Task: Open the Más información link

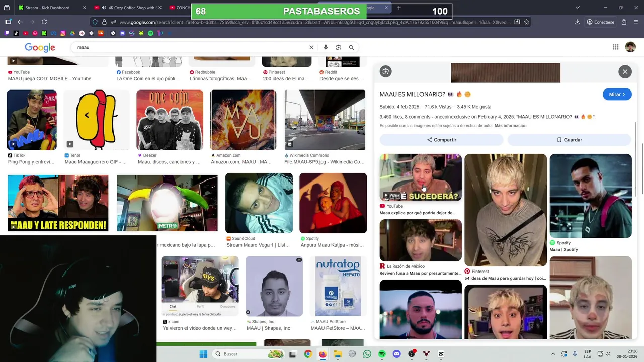Action: coord(510,126)
